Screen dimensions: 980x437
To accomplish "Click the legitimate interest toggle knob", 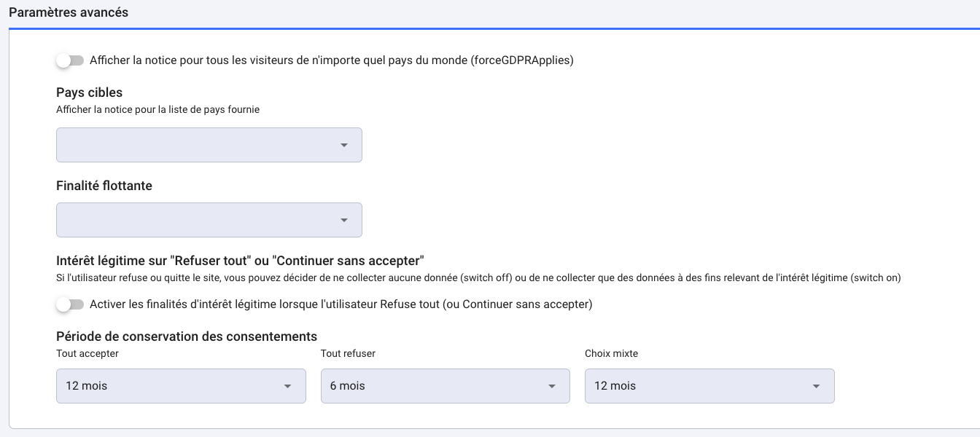I will pos(65,304).
